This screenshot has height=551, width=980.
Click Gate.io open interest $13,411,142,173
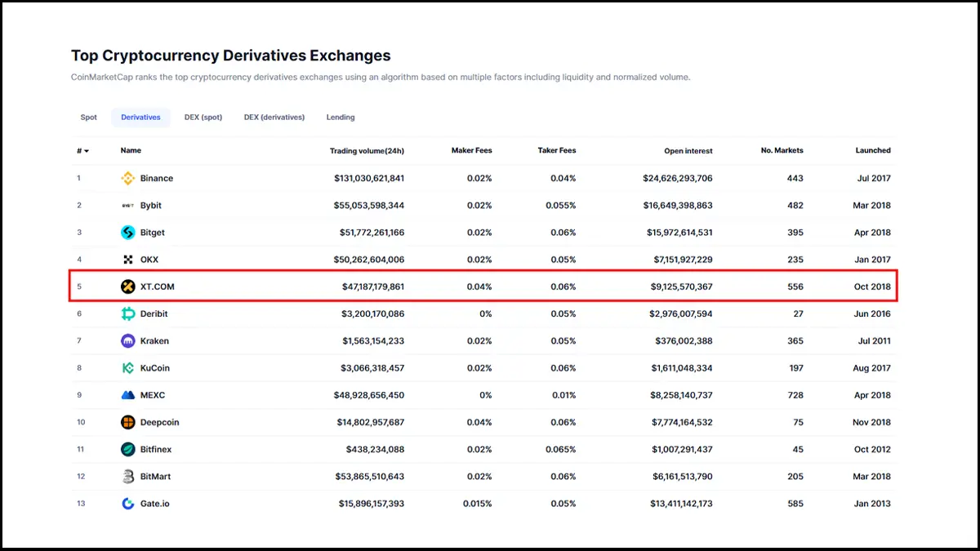point(679,504)
